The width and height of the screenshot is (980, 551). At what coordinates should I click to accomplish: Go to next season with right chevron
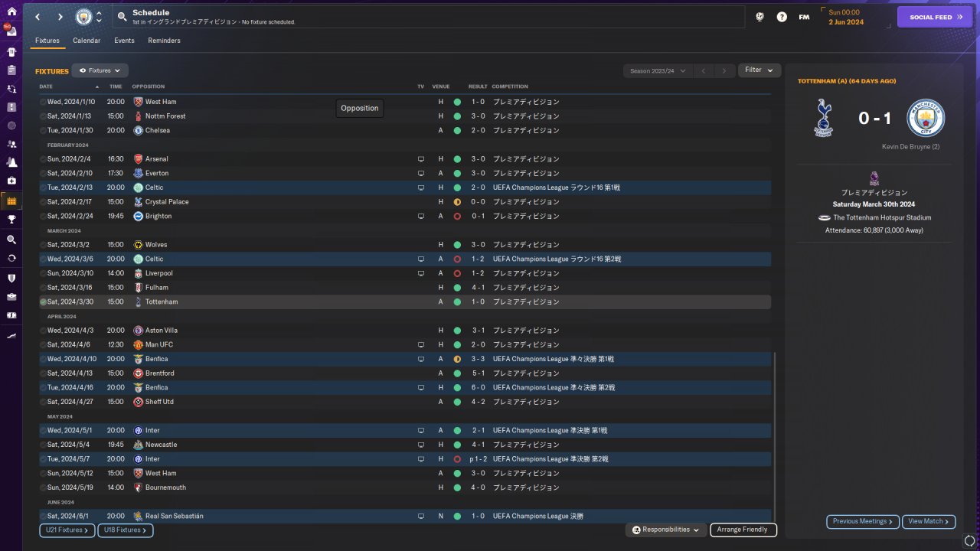[724, 70]
